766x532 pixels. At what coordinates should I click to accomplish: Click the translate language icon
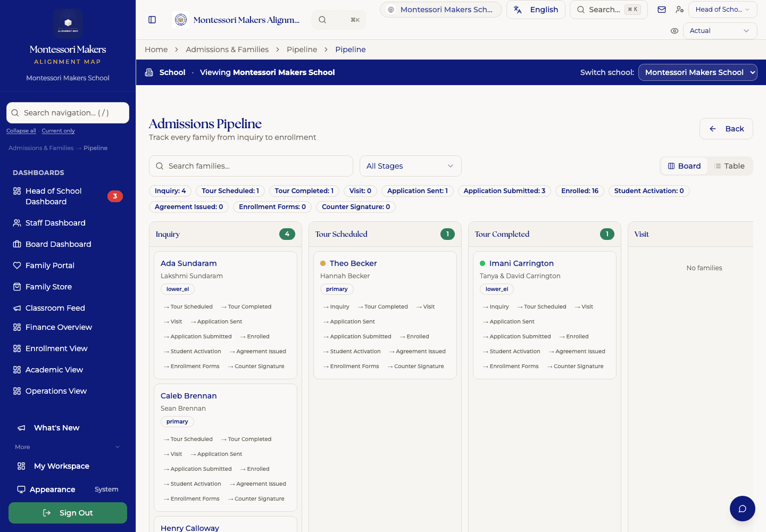518,10
